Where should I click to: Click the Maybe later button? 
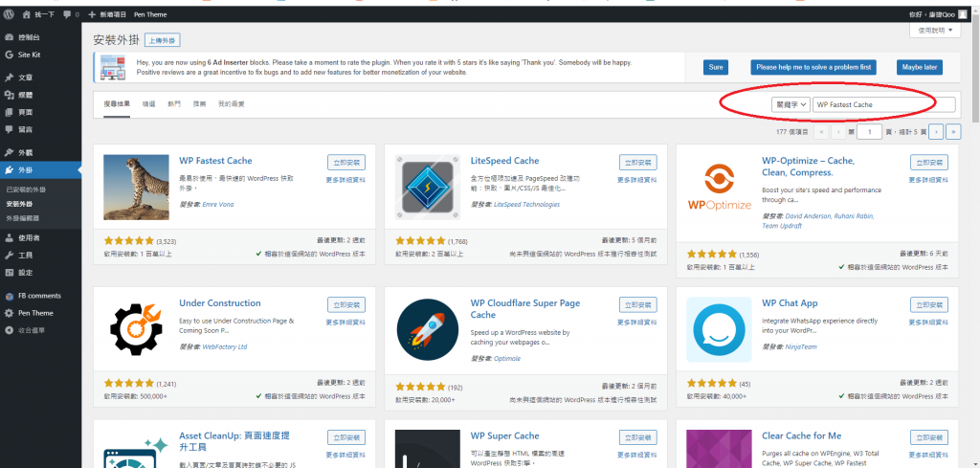918,67
